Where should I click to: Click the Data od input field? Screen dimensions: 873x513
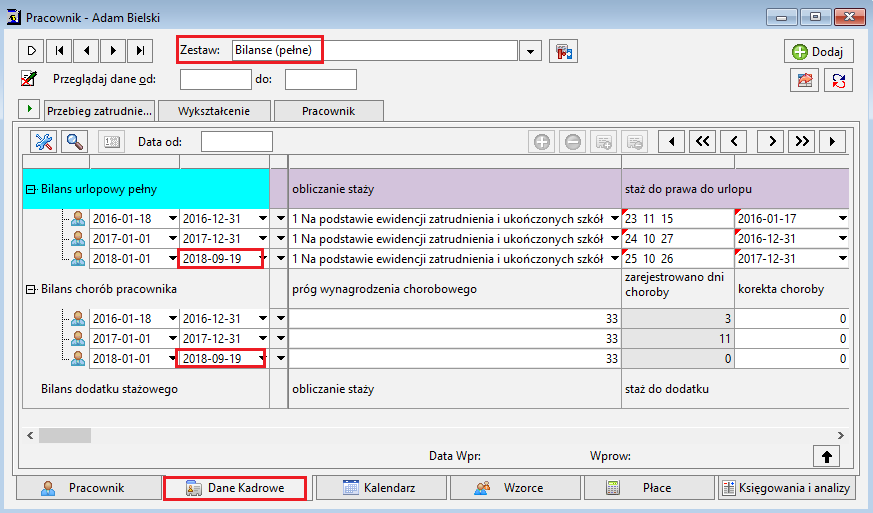(237, 141)
